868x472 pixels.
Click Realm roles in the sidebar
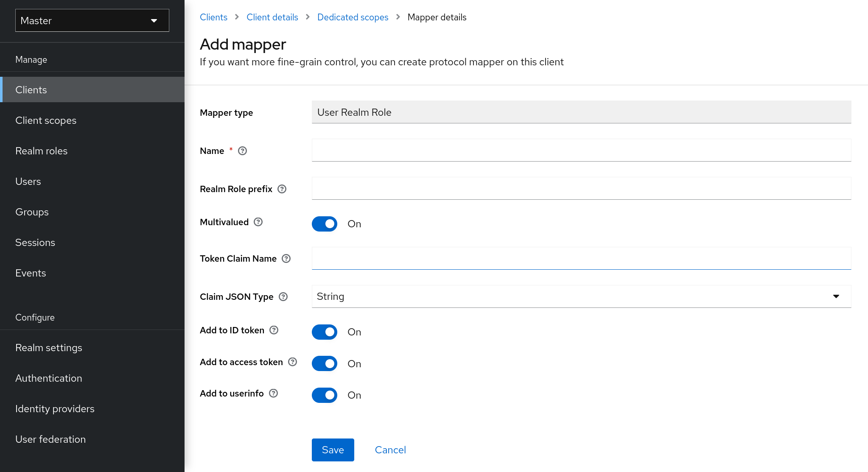pos(42,151)
